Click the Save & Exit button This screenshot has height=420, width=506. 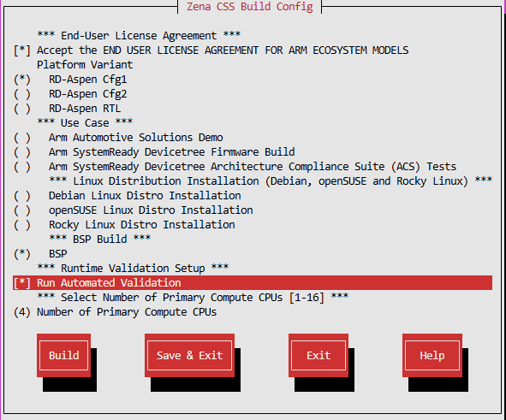pos(189,355)
